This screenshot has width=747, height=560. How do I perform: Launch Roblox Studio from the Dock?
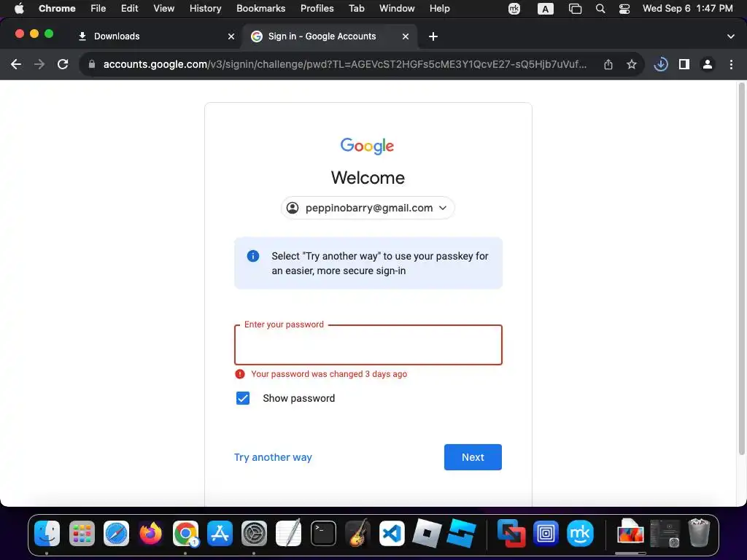click(461, 533)
